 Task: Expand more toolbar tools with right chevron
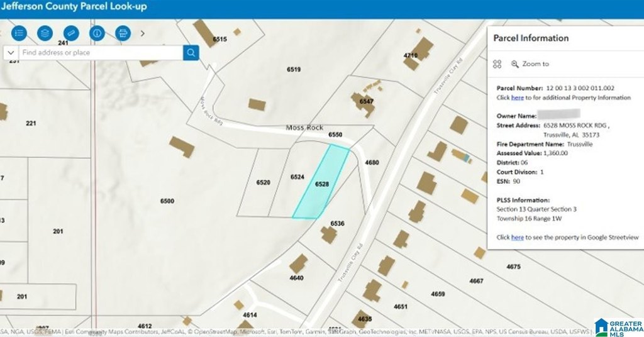pyautogui.click(x=143, y=33)
